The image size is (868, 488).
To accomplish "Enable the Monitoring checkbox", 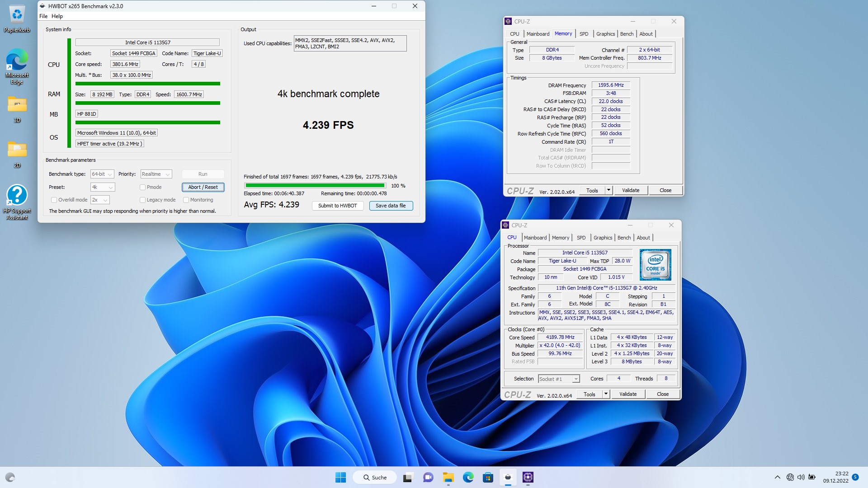I will click(x=186, y=200).
